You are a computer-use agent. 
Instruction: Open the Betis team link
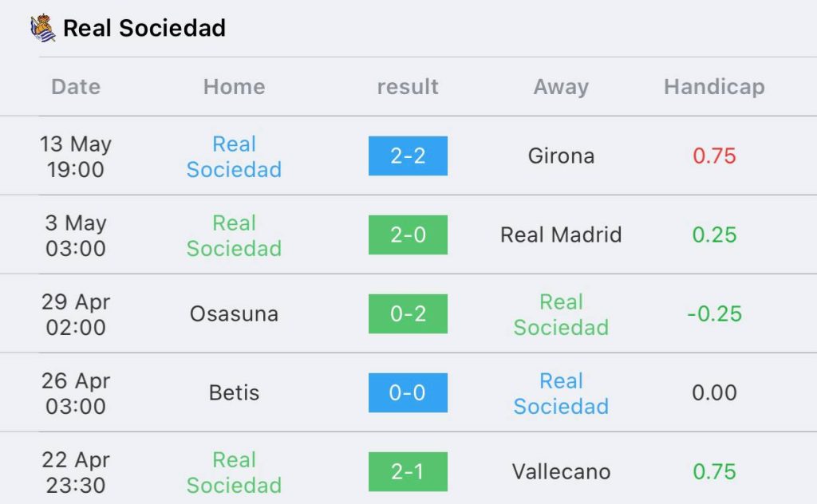(234, 392)
